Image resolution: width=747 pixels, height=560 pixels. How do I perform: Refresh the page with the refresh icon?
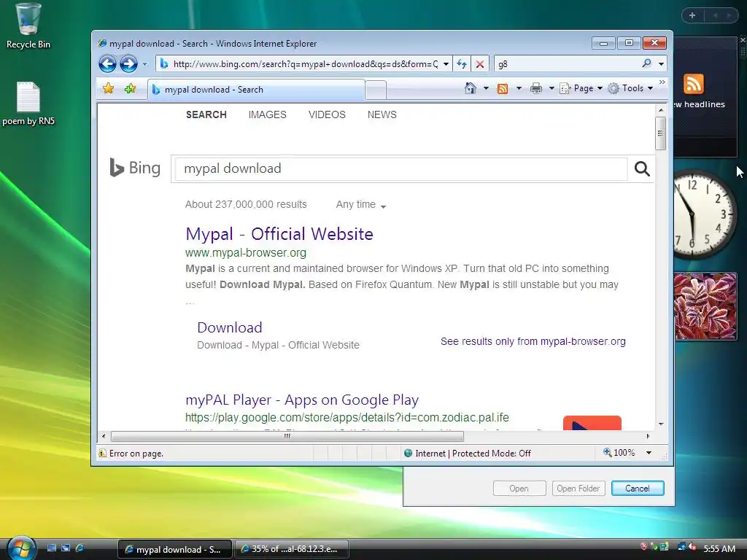pyautogui.click(x=462, y=64)
